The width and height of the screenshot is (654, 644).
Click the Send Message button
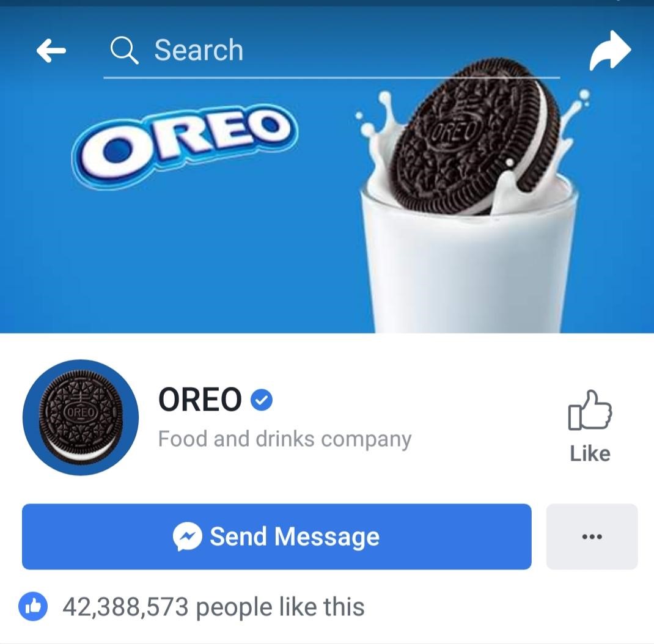[276, 536]
